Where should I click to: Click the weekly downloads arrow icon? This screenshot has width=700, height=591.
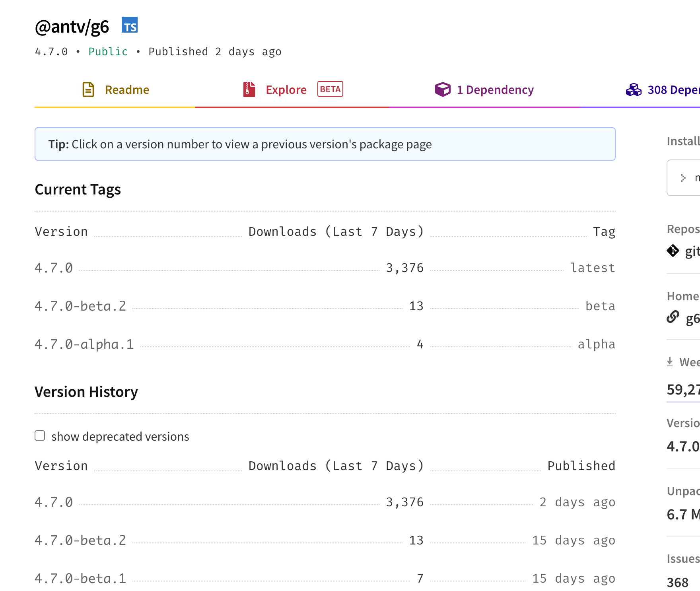[670, 362]
